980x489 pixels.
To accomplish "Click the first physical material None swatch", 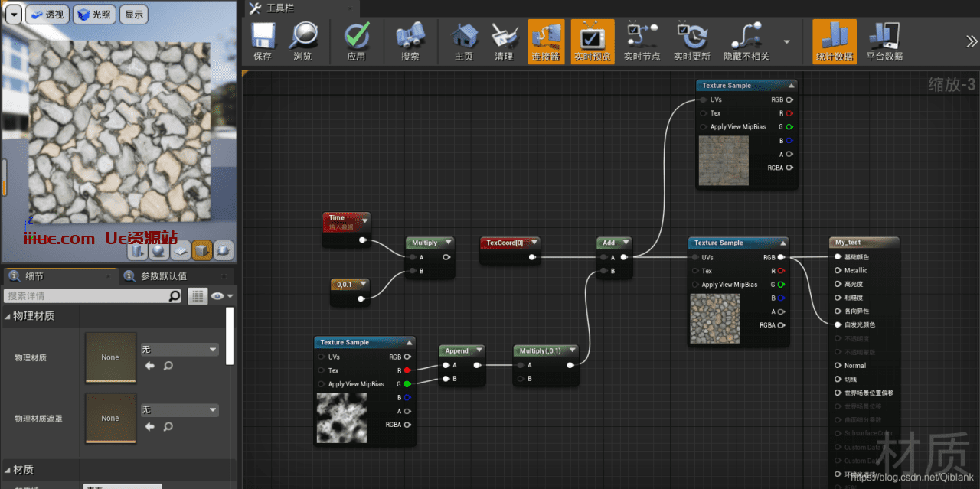I will point(110,357).
